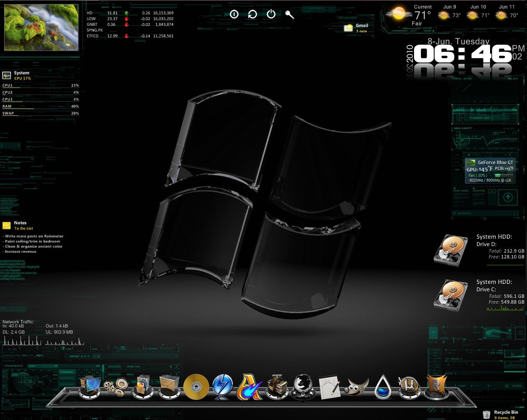Click the HD stock ticker row
The width and height of the screenshot is (527, 420).
[130, 13]
